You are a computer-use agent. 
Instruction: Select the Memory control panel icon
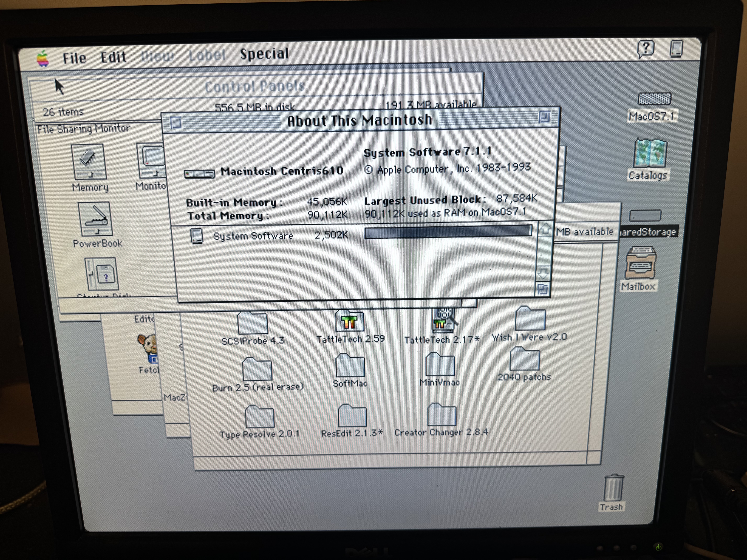click(89, 162)
